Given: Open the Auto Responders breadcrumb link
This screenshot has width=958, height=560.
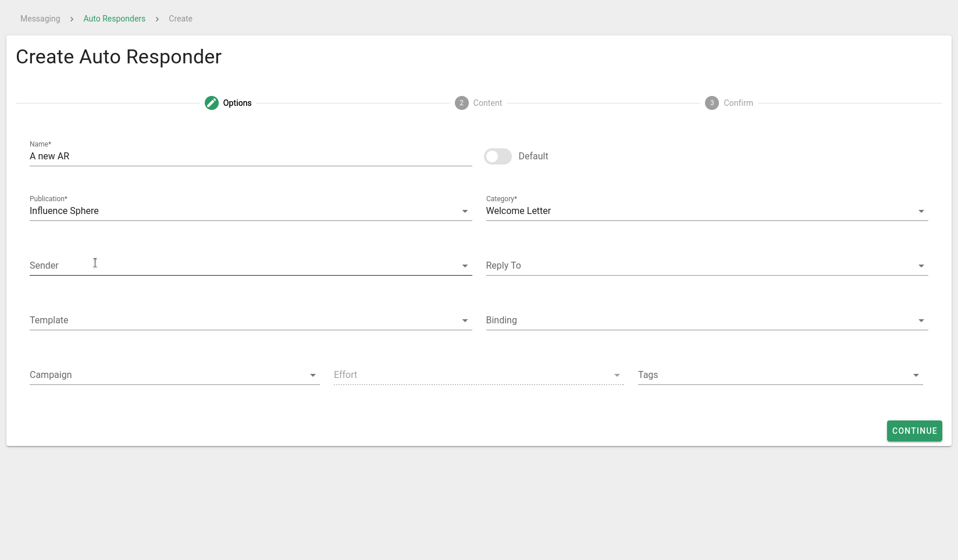Looking at the screenshot, I should click(114, 19).
